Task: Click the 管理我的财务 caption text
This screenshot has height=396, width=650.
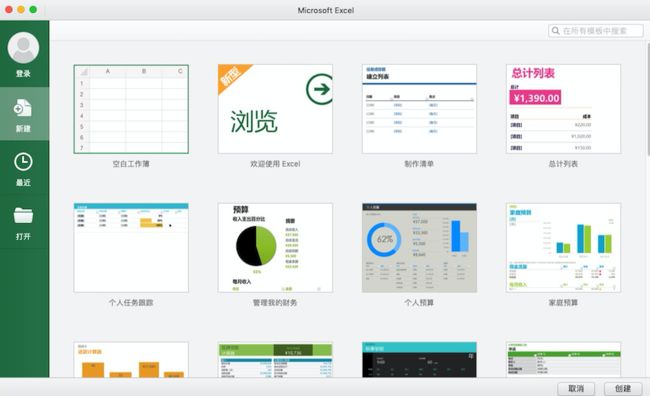Action: pyautogui.click(x=275, y=303)
